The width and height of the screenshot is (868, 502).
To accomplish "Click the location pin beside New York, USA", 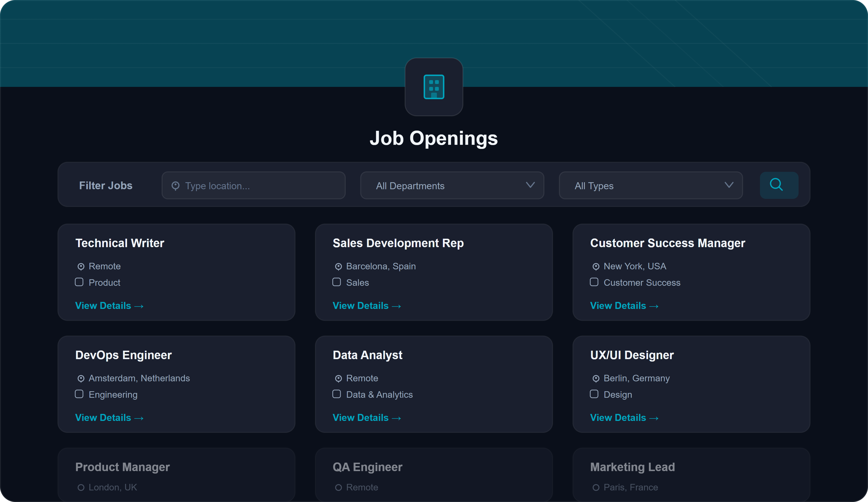I will (x=596, y=266).
